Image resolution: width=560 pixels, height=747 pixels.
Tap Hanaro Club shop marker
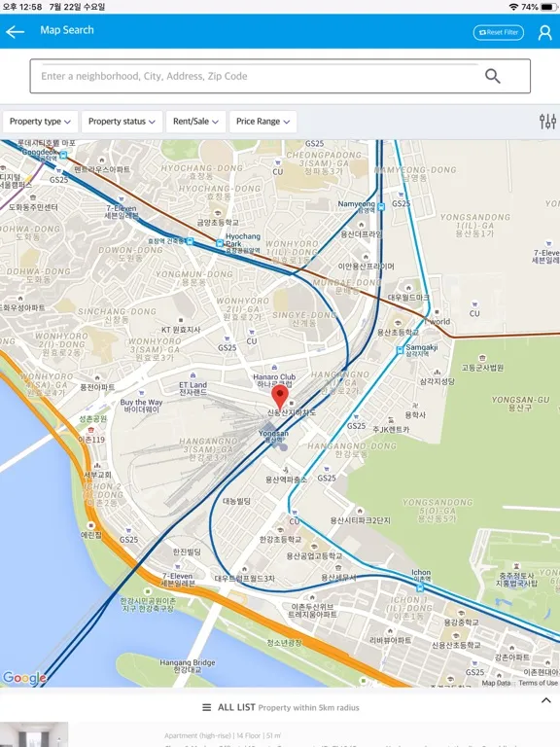pos(274,368)
